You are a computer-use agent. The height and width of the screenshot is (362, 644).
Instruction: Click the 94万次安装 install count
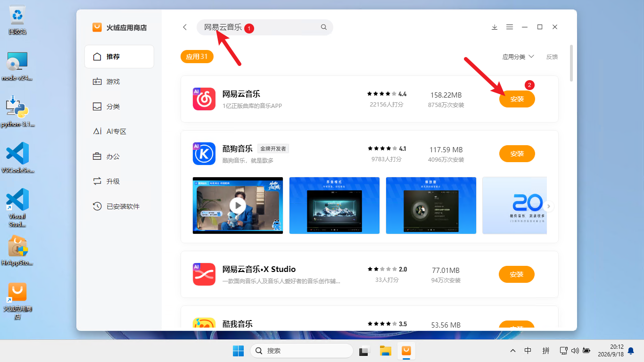tap(446, 280)
